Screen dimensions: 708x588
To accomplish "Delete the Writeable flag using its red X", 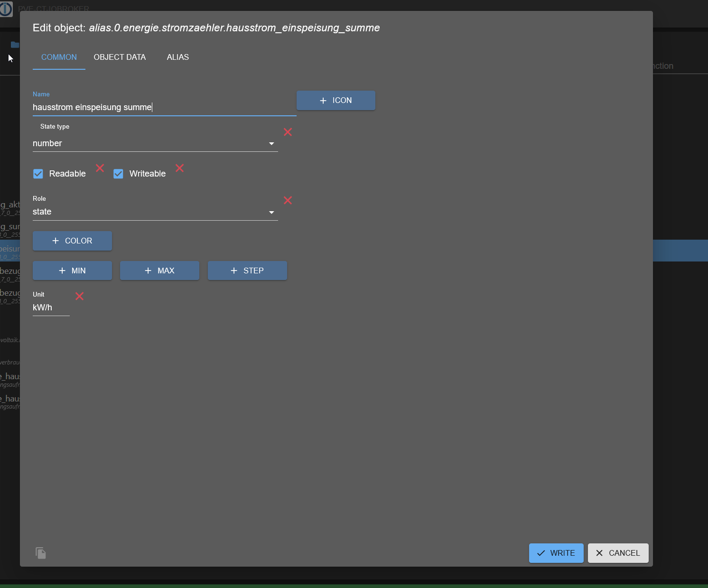I will pyautogui.click(x=179, y=168).
